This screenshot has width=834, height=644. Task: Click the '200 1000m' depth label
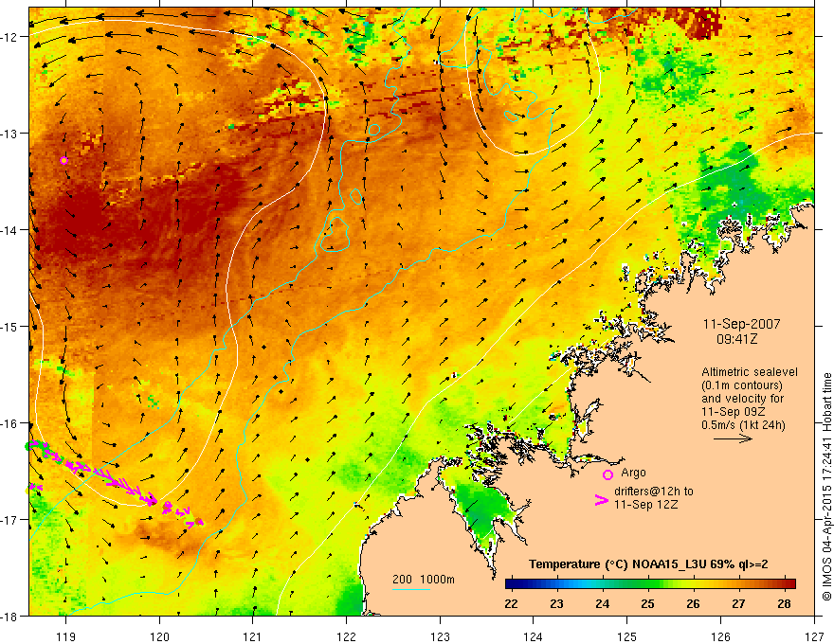(424, 580)
